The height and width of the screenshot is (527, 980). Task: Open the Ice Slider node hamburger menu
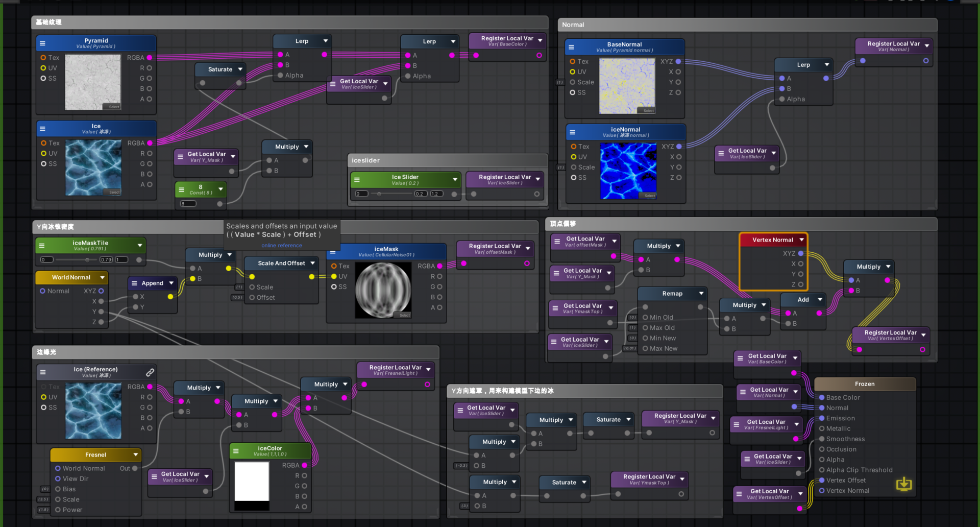click(357, 180)
